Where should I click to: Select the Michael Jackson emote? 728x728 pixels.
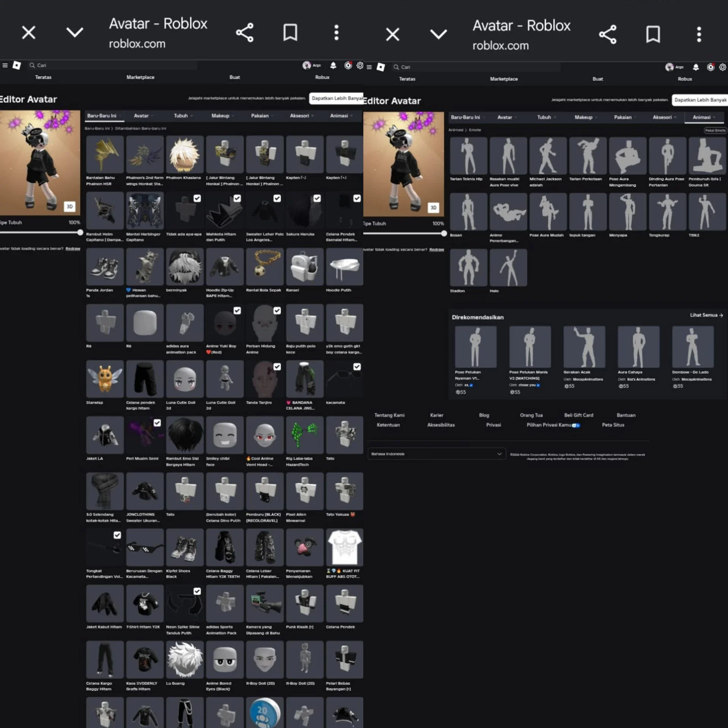click(x=548, y=156)
